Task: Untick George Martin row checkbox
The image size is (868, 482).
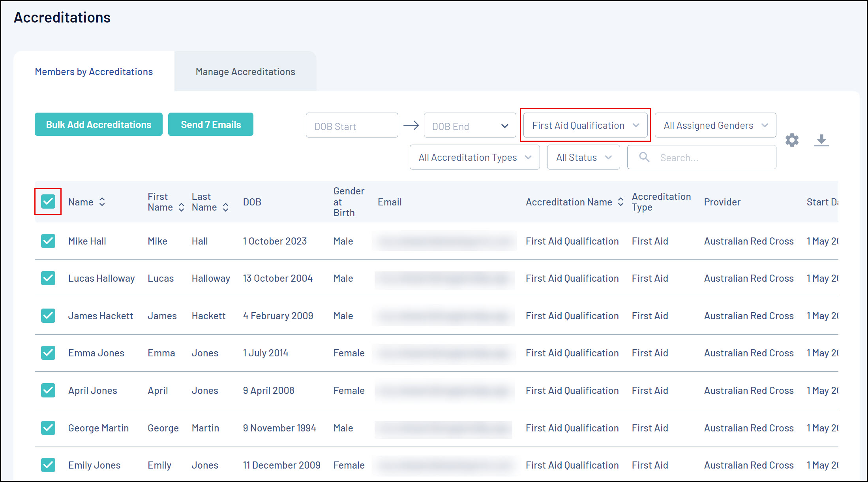Action: (x=48, y=427)
